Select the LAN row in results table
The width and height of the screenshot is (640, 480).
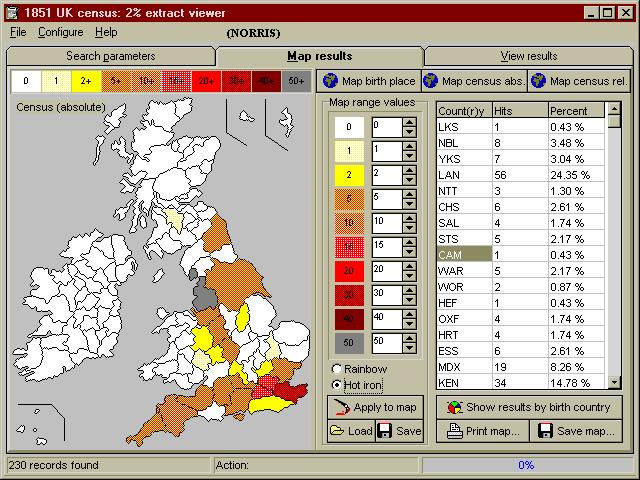462,175
